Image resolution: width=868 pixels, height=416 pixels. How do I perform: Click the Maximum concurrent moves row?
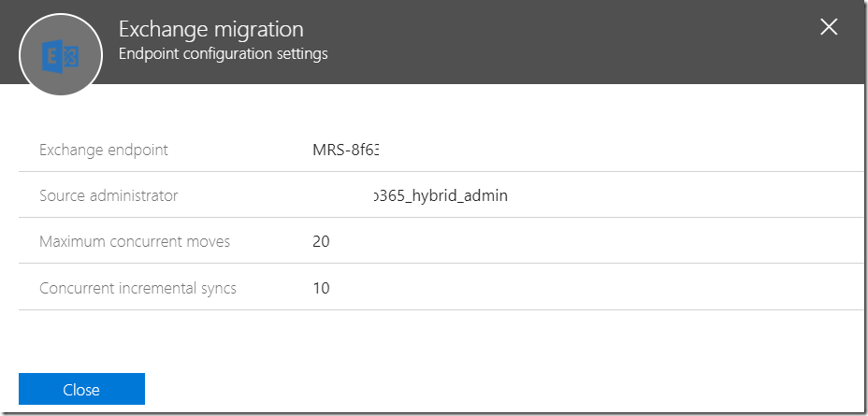point(441,241)
